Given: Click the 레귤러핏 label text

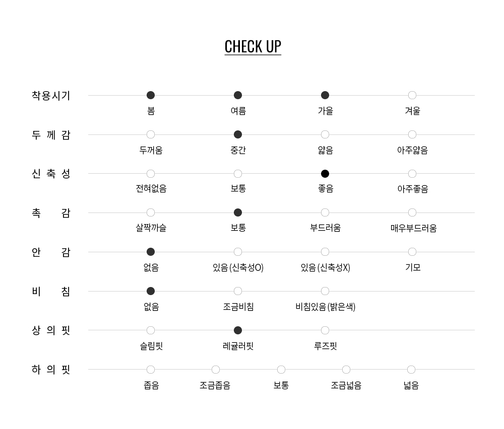Looking at the screenshot, I should (238, 346).
